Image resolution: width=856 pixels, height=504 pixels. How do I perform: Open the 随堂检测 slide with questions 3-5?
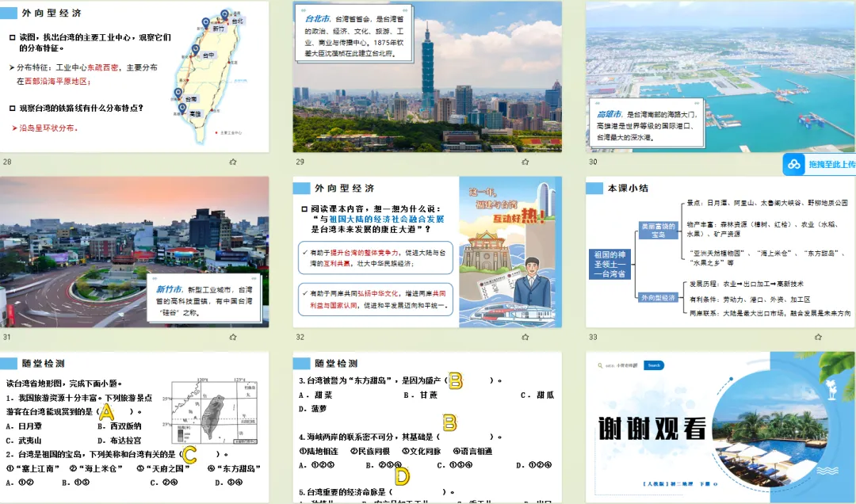tap(427, 427)
